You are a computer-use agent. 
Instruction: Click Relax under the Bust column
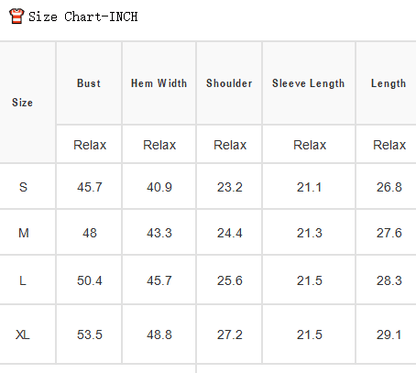[x=90, y=145]
